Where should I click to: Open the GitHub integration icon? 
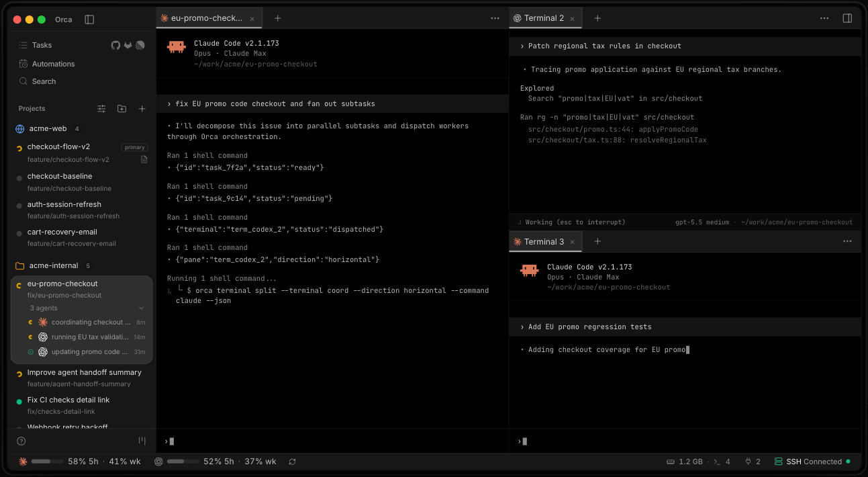tap(115, 45)
